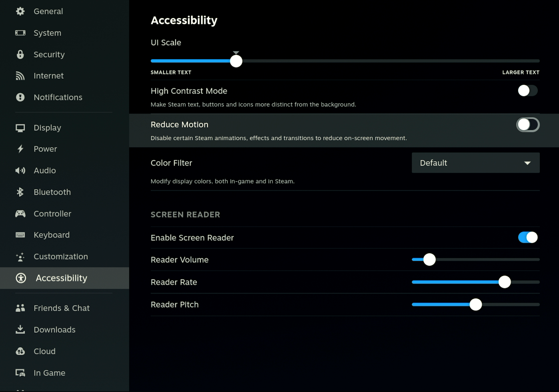Click the Color Filter dropdown arrow
This screenshot has height=392, width=559.
tap(527, 163)
